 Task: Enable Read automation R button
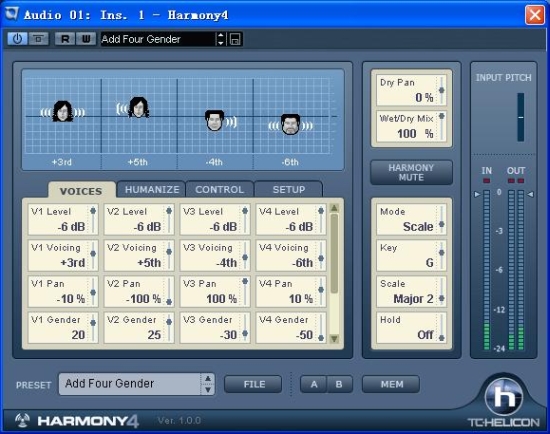click(65, 39)
